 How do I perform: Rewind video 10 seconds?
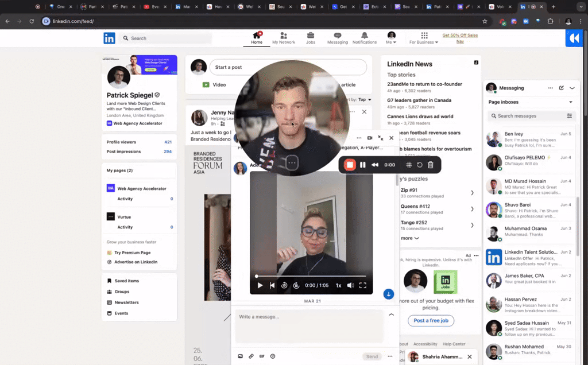[x=284, y=285]
